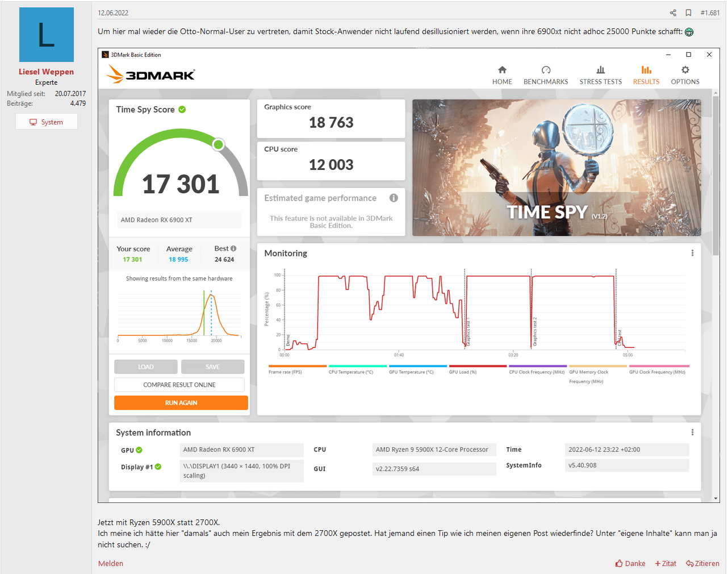
Task: Click the Time Spy Score green checkmark
Action: [x=182, y=110]
